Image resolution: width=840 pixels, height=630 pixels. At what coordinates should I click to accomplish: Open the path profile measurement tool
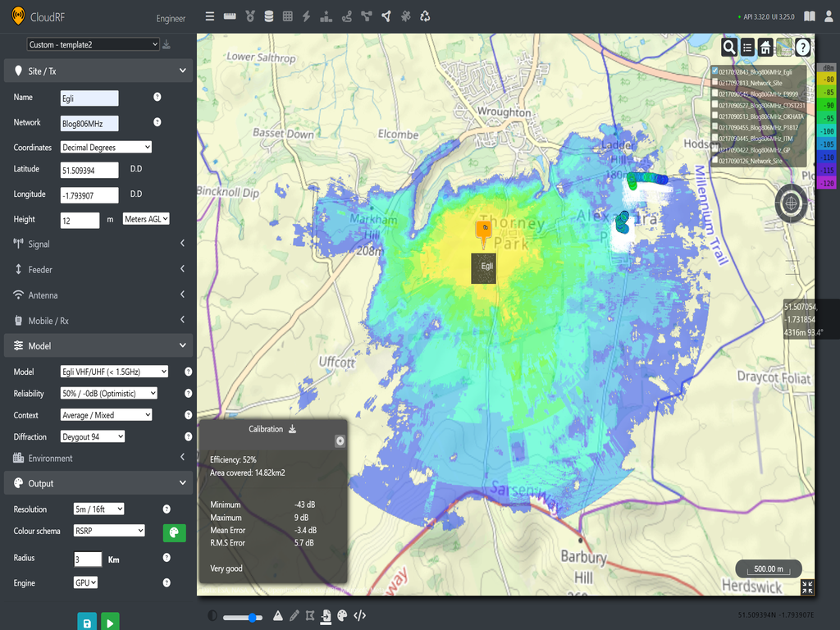tap(230, 16)
